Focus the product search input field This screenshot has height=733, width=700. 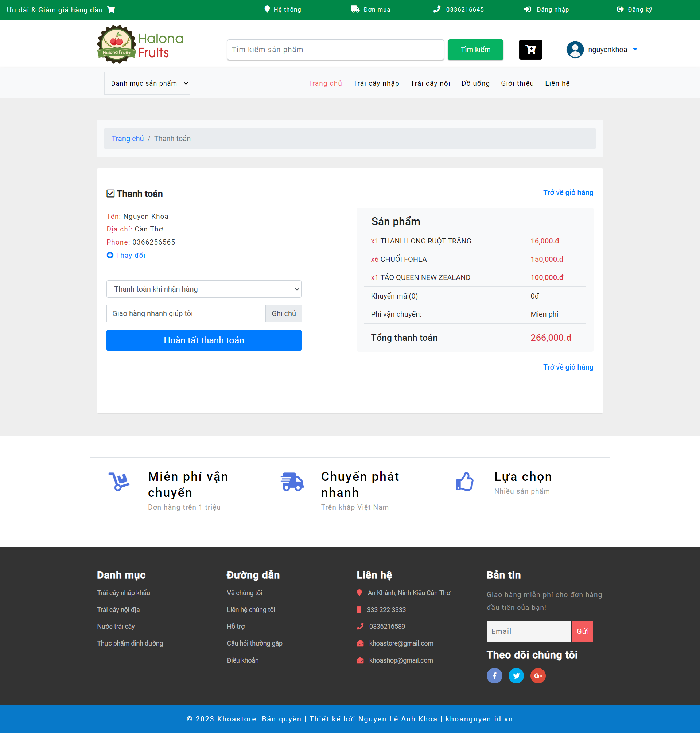[335, 50]
